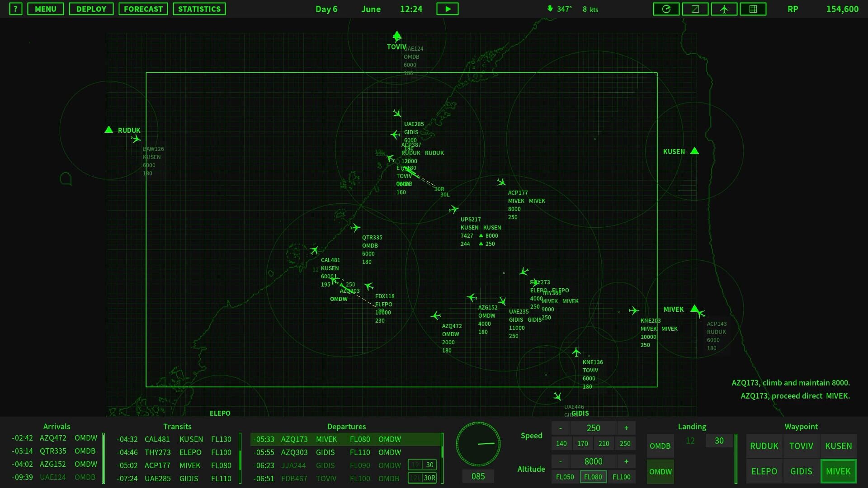
Task: Toggle OMDW as landing airport
Action: click(x=660, y=472)
